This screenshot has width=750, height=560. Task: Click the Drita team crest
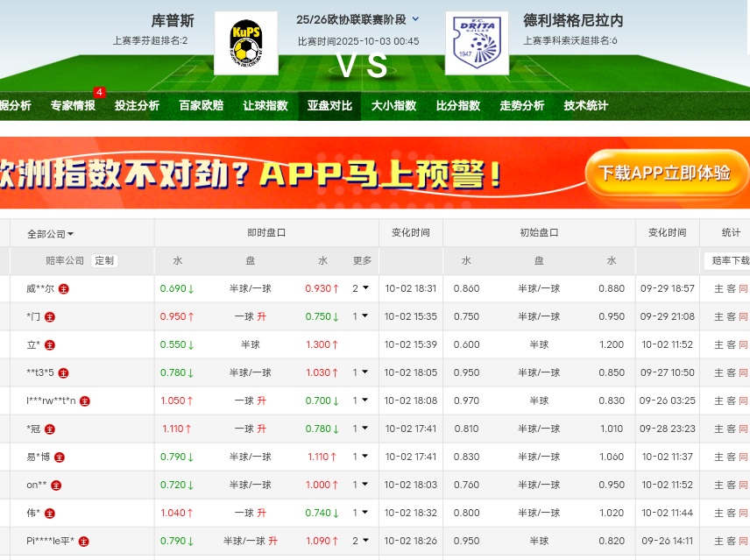click(476, 43)
